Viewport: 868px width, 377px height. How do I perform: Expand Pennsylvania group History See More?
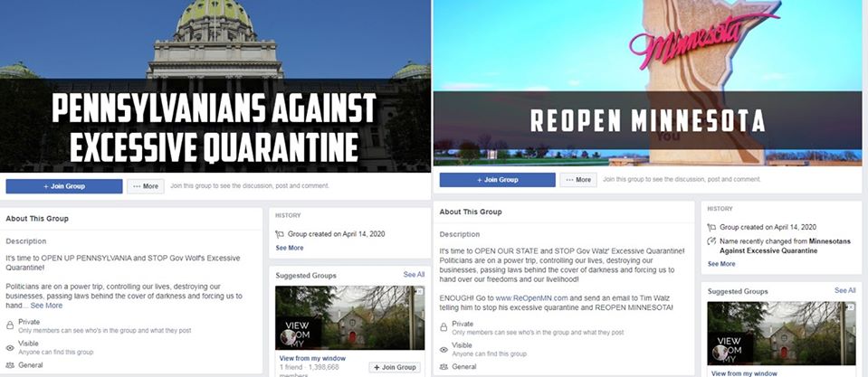[x=290, y=249]
